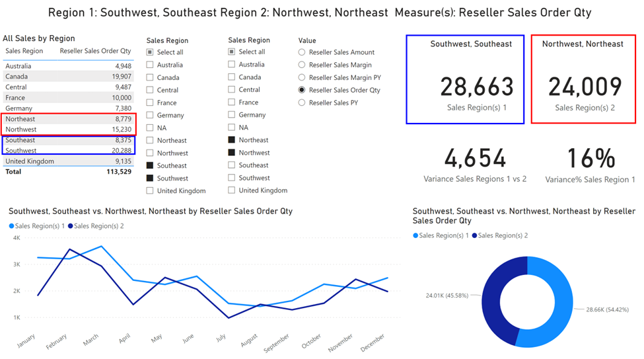The height and width of the screenshot is (359, 644).
Task: Select the Australia row in the table
Action: pyautogui.click(x=68, y=66)
